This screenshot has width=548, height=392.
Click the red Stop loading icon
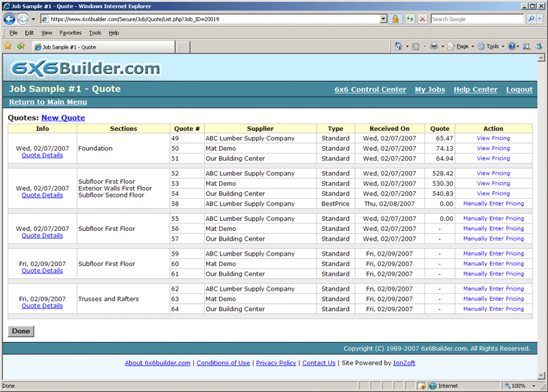422,19
